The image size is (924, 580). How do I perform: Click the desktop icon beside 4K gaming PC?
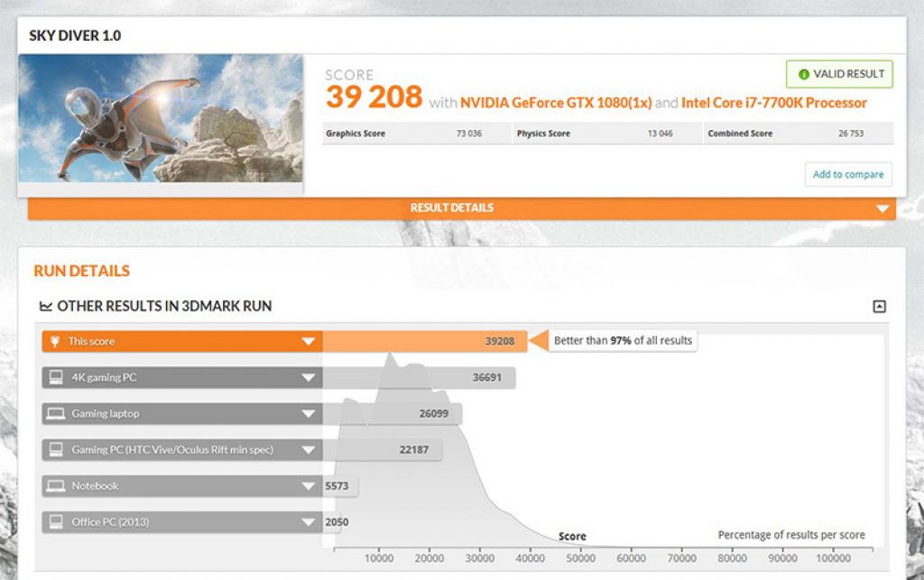tap(56, 377)
